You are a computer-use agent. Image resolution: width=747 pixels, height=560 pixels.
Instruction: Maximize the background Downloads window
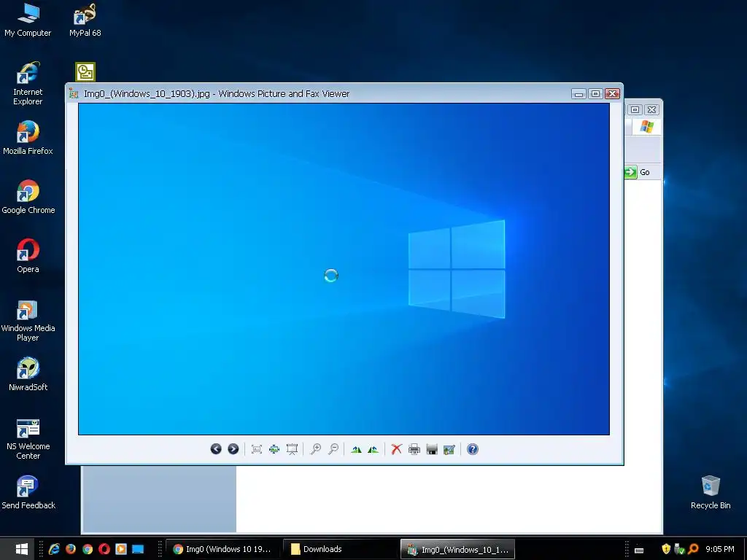tap(635, 109)
